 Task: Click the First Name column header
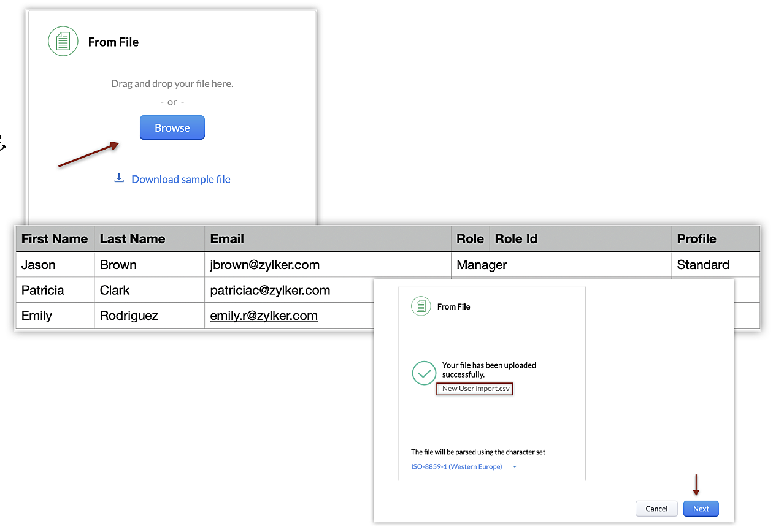(55, 239)
